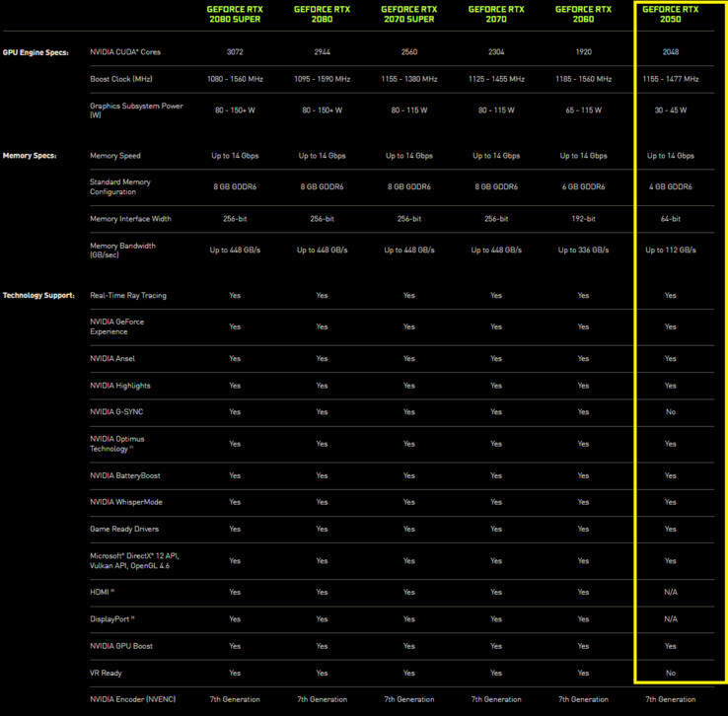Click the 2304 CUDA cores value
728x716 pixels.
(x=496, y=52)
